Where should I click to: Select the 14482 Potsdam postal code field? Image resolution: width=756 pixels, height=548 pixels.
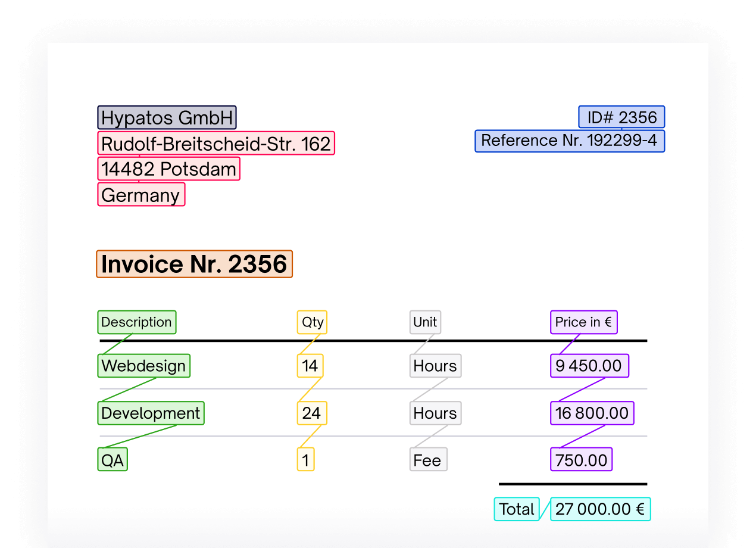(168, 169)
